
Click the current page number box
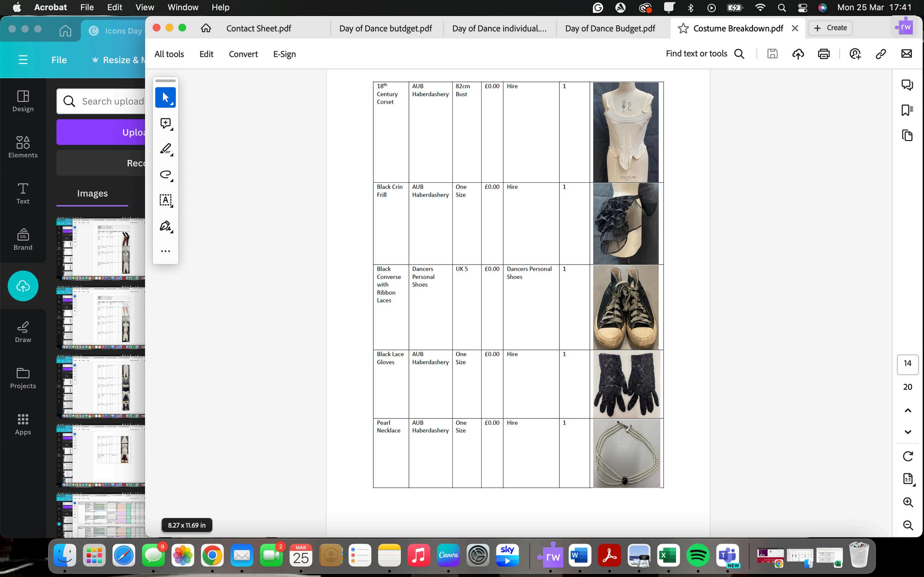click(907, 363)
